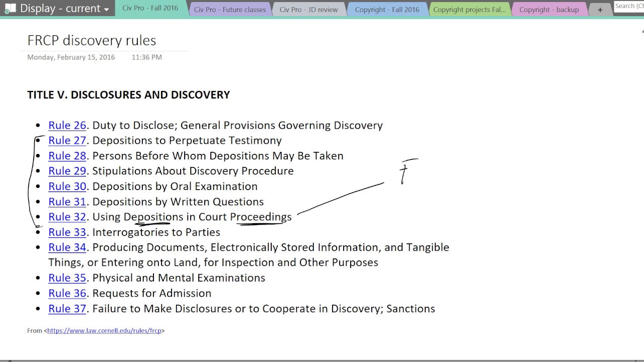Open the notebook icon beside Display - current
The width and height of the screenshot is (644, 362).
10,9
